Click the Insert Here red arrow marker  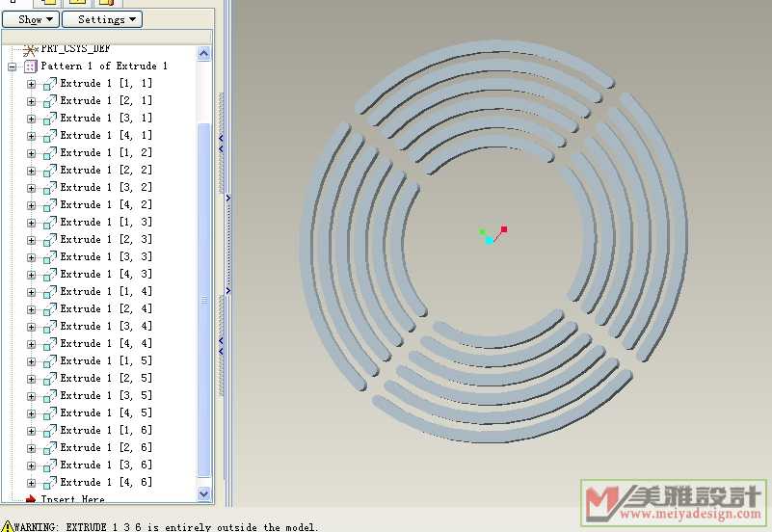31,499
